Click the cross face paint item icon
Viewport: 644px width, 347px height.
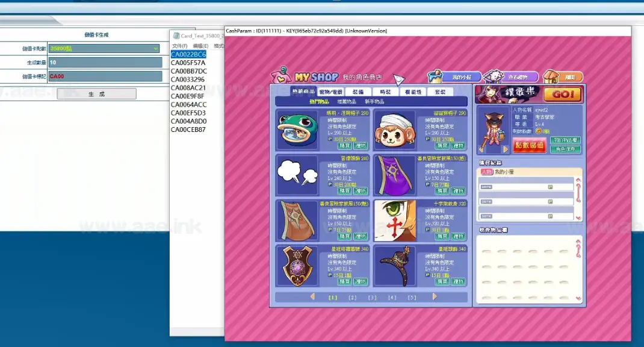point(394,220)
